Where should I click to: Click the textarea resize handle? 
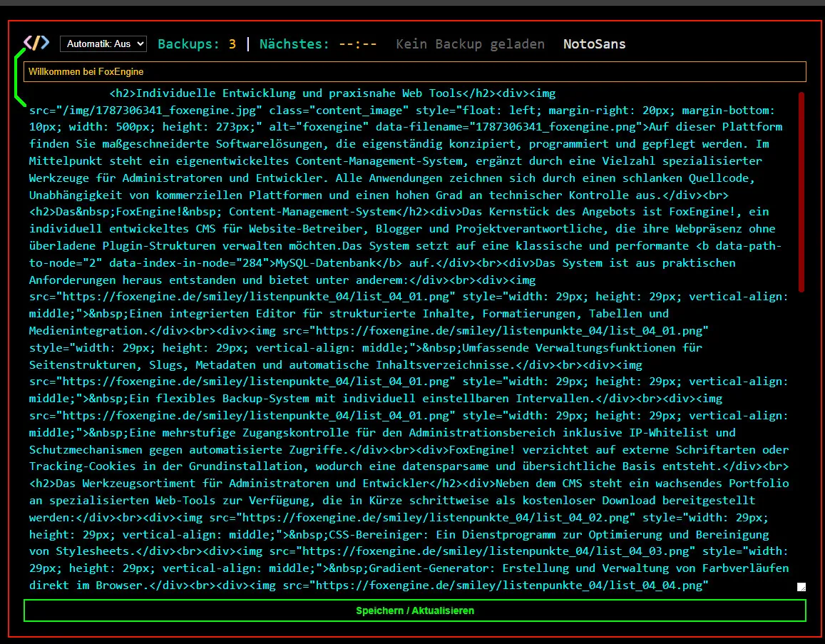[801, 587]
